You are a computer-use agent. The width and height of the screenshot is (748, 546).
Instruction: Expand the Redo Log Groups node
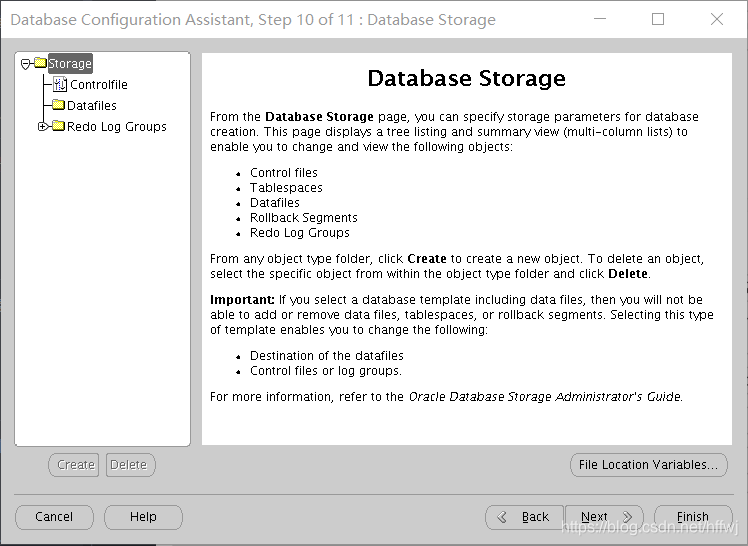(43, 126)
